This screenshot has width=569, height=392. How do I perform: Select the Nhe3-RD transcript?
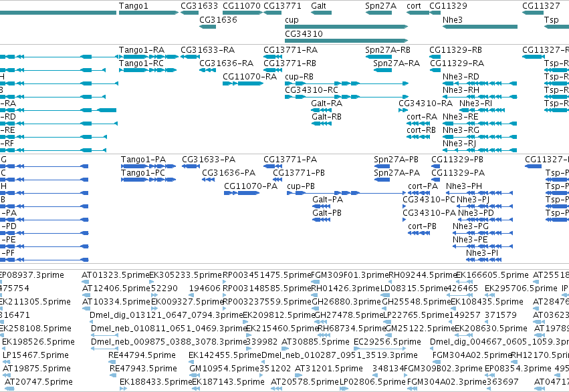pos(479,83)
